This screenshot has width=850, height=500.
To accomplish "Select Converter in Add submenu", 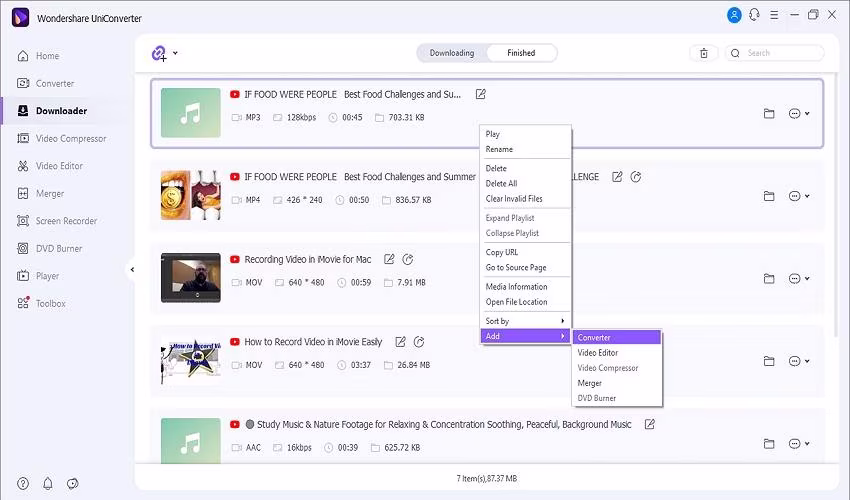I will click(x=617, y=337).
